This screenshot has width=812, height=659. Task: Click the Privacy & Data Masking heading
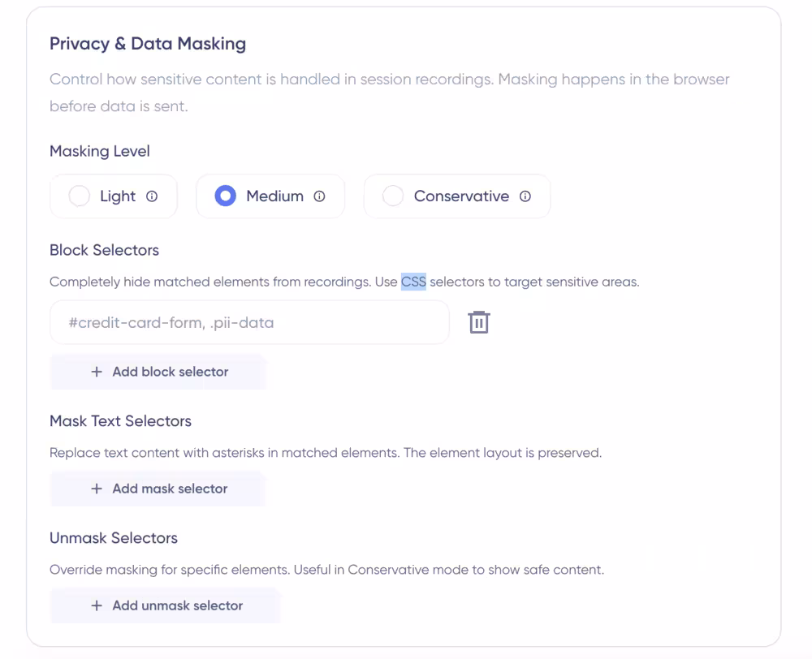[x=148, y=44]
